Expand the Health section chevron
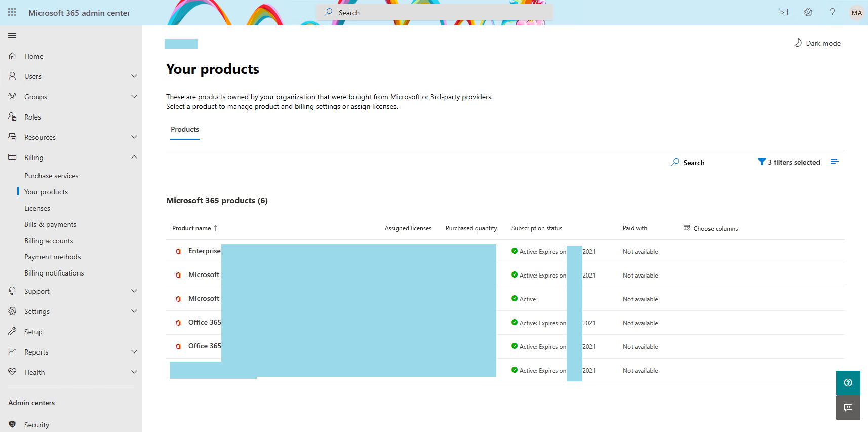Screen dimensions: 868x432 pyautogui.click(x=134, y=372)
